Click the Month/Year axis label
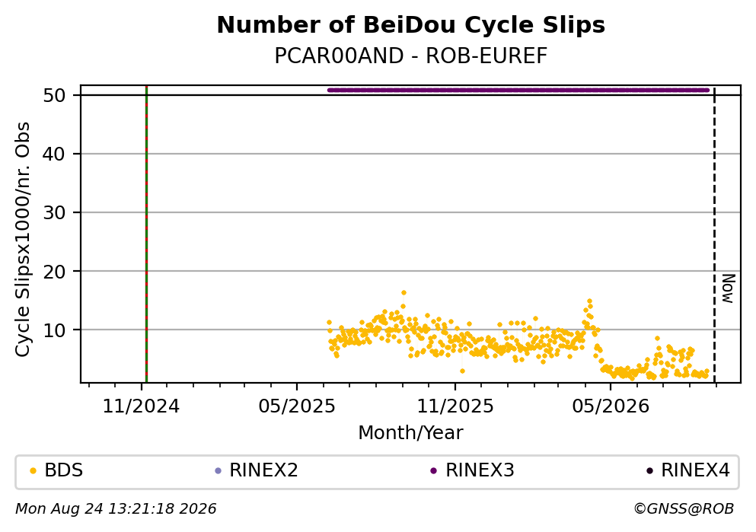This screenshot has height=532, width=756. pyautogui.click(x=411, y=433)
